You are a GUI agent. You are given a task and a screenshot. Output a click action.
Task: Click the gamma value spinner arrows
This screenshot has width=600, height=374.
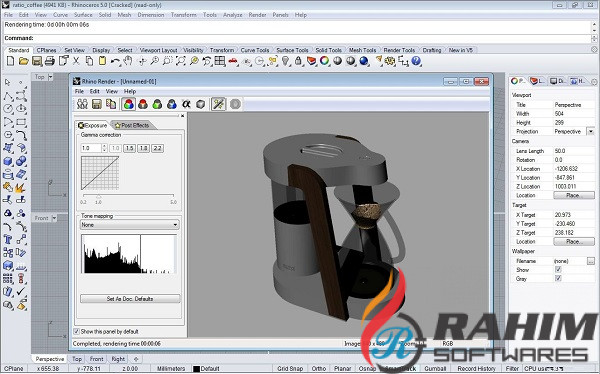(104, 148)
